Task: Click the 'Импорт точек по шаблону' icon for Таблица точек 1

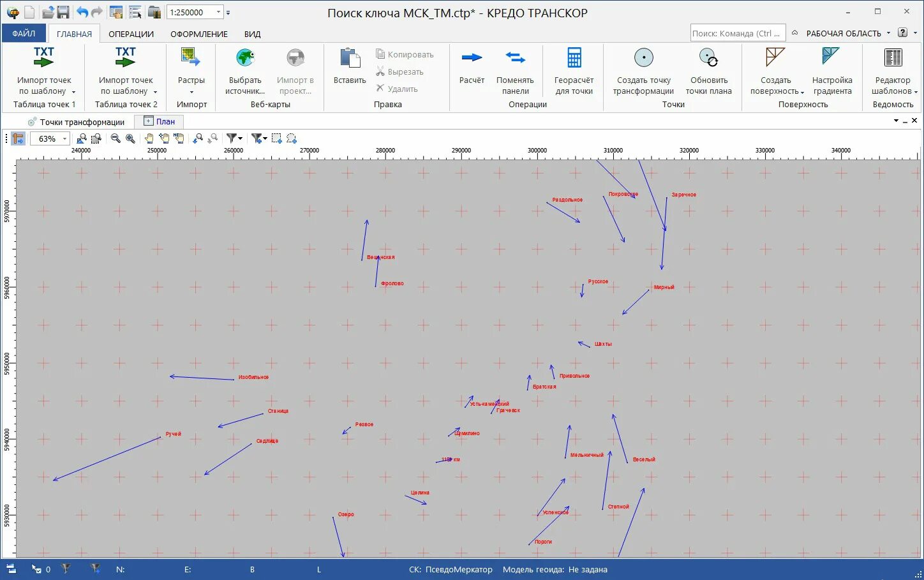Action: tap(43, 57)
